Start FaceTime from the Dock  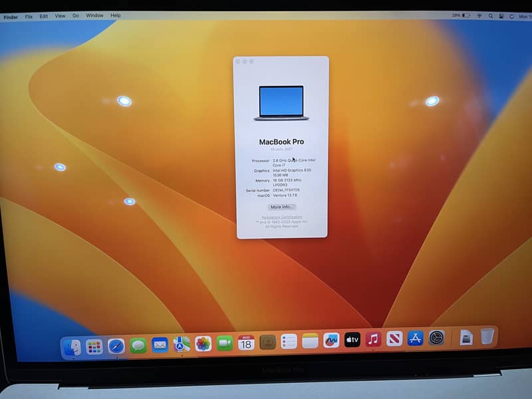[x=225, y=343]
